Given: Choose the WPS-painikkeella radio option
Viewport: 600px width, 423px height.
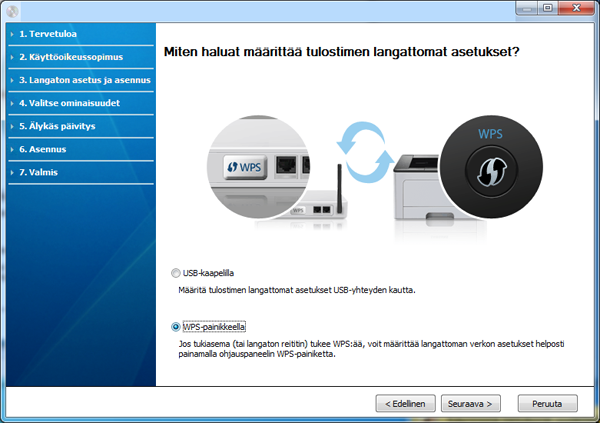Looking at the screenshot, I should 177,327.
